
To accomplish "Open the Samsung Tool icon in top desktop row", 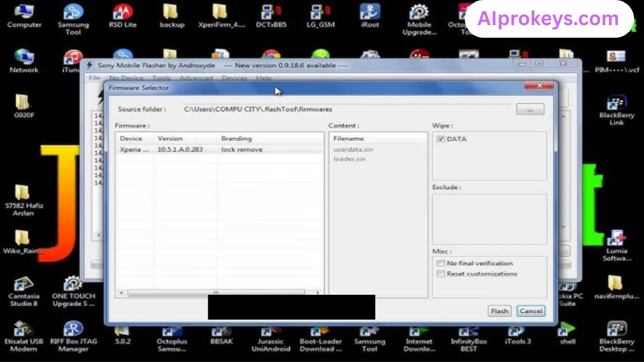I will pos(73,19).
